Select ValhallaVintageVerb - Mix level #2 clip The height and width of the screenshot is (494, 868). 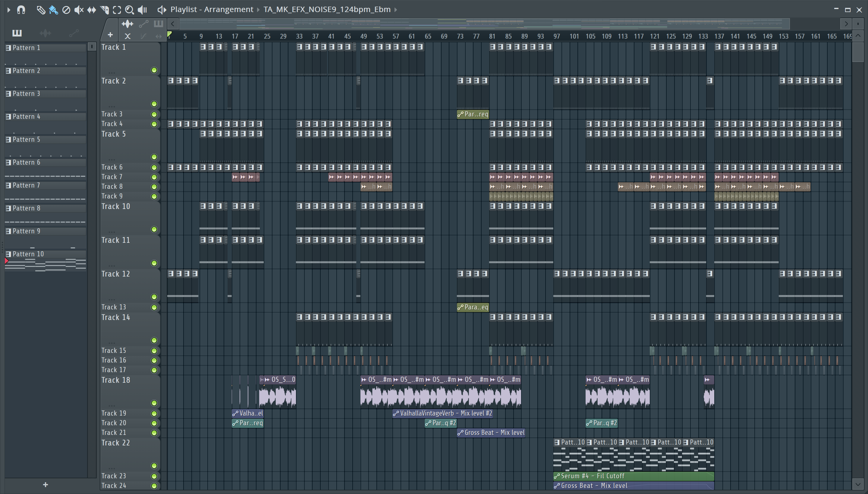[x=442, y=413]
